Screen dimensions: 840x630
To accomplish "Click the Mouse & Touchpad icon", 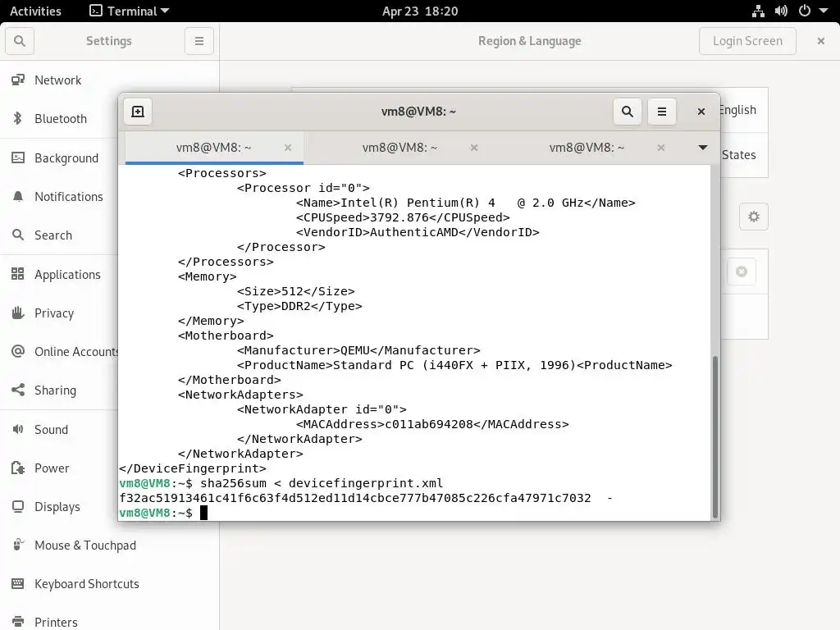I will (x=18, y=545).
